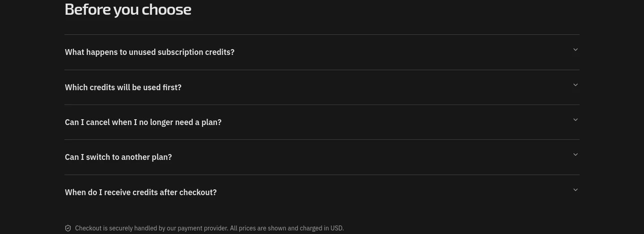Image resolution: width=644 pixels, height=234 pixels.
Task: Click the words 'unused subscription credits' in the first question
Action: pyautogui.click(x=180, y=52)
